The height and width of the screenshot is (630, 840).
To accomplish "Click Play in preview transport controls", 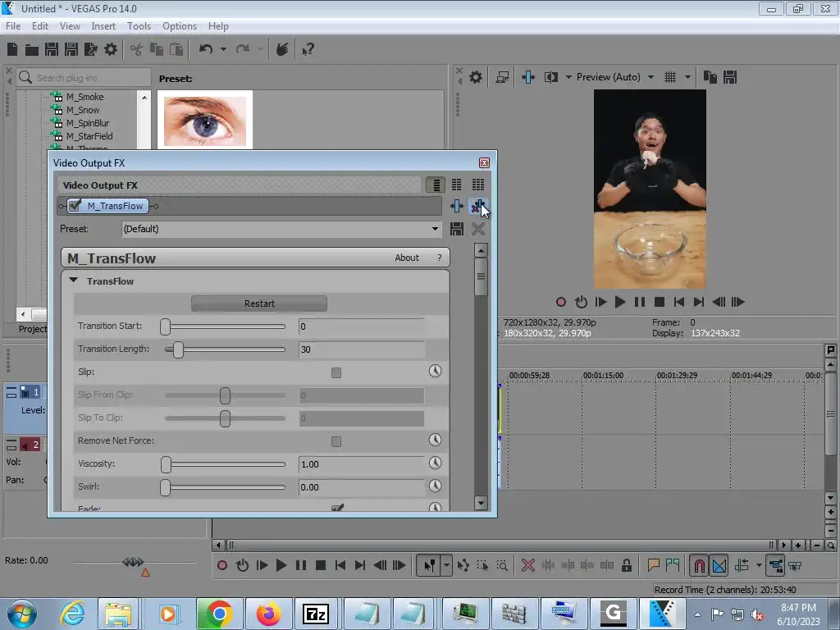I will click(x=620, y=302).
